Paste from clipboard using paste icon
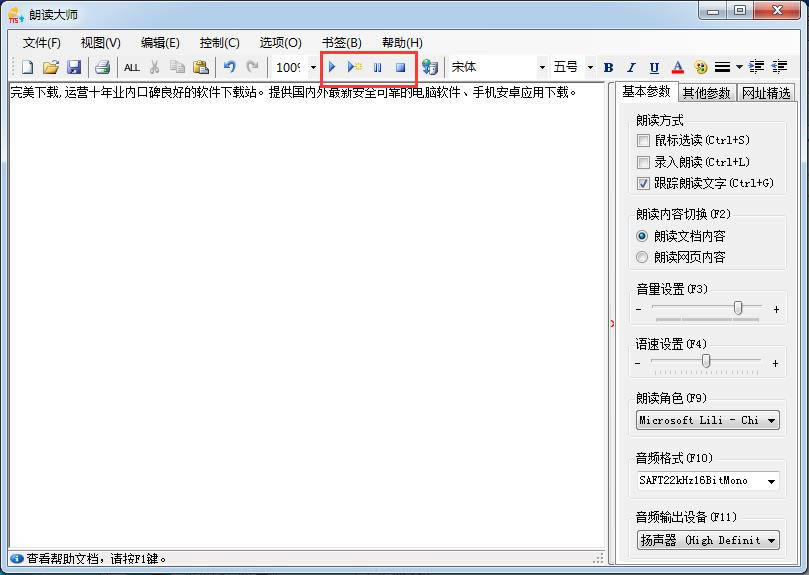 click(x=200, y=67)
